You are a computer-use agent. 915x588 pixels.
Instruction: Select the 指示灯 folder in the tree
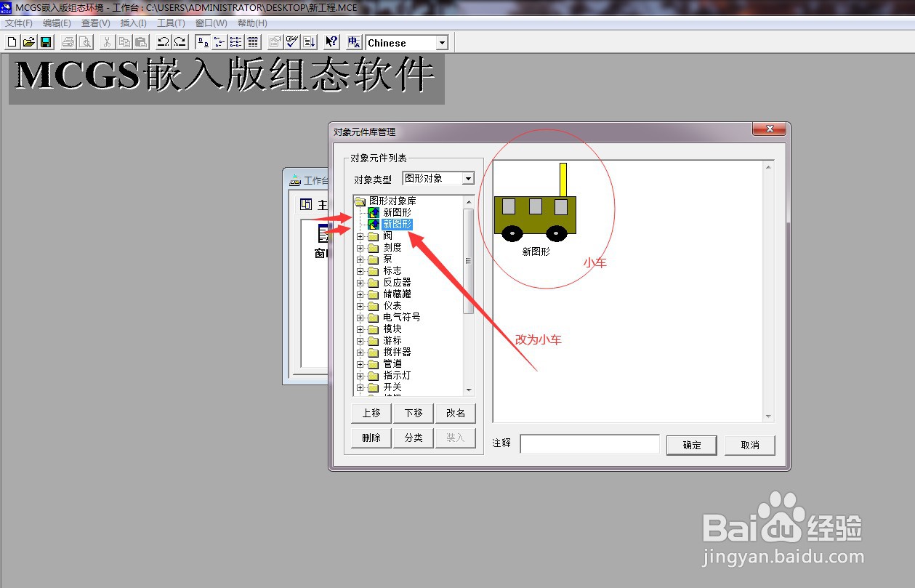(397, 375)
